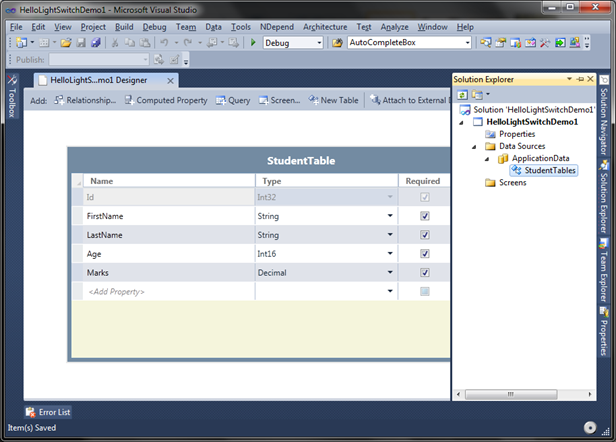This screenshot has width=616, height=442.
Task: Select StudentTables in Solution Explorer
Action: pyautogui.click(x=544, y=170)
